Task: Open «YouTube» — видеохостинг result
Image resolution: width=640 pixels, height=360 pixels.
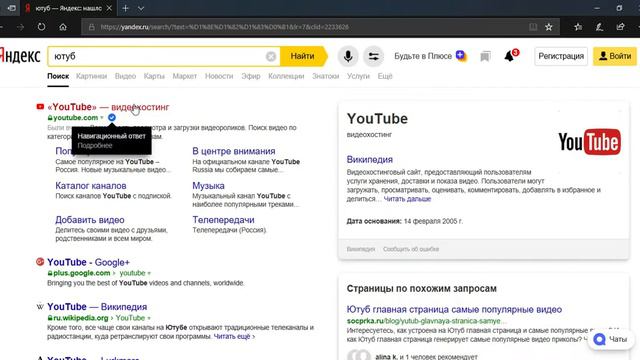Action: pos(108,107)
